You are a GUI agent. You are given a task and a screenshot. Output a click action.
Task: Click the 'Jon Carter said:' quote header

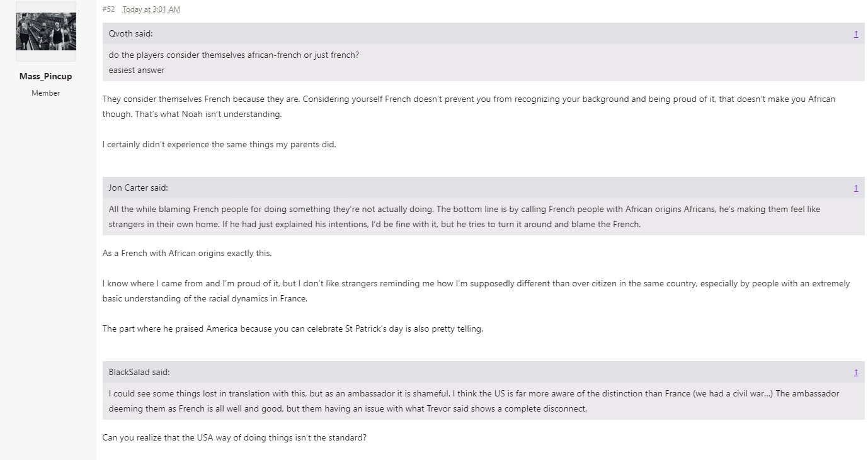click(138, 188)
